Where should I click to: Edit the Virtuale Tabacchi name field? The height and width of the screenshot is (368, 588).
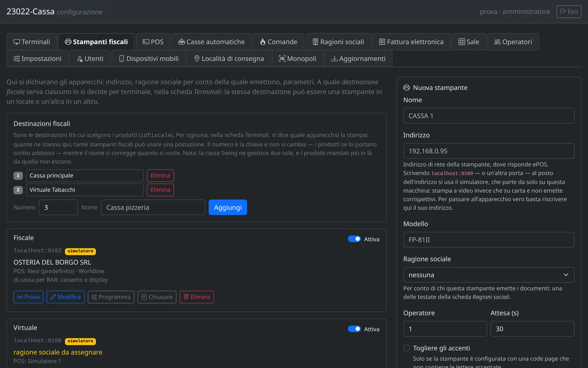coord(85,190)
